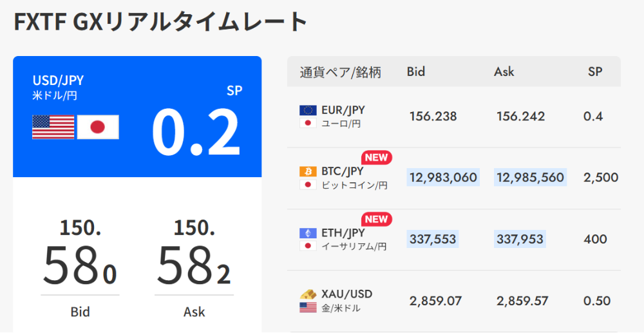Viewport: 644px width, 333px height.
Task: Click the Ask column header
Action: pos(504,71)
